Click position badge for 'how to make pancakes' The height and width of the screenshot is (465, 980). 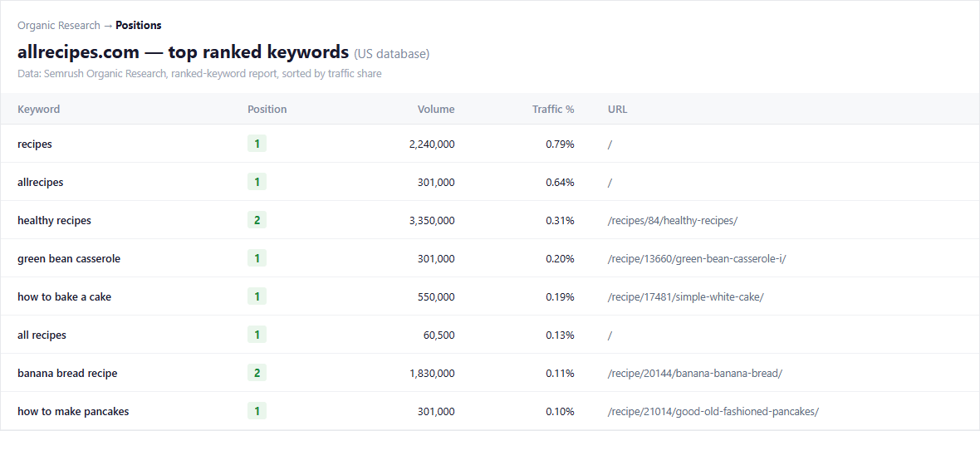click(x=257, y=411)
